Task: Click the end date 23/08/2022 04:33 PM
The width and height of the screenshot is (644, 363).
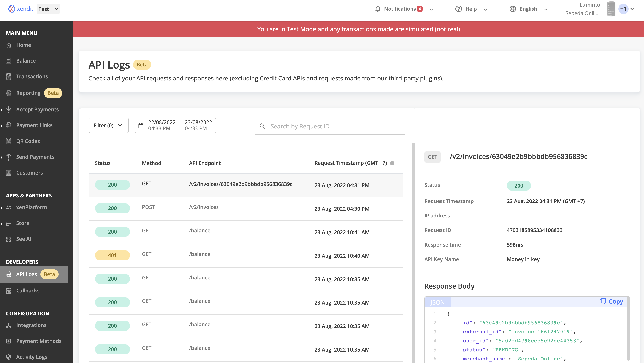Action: click(198, 125)
